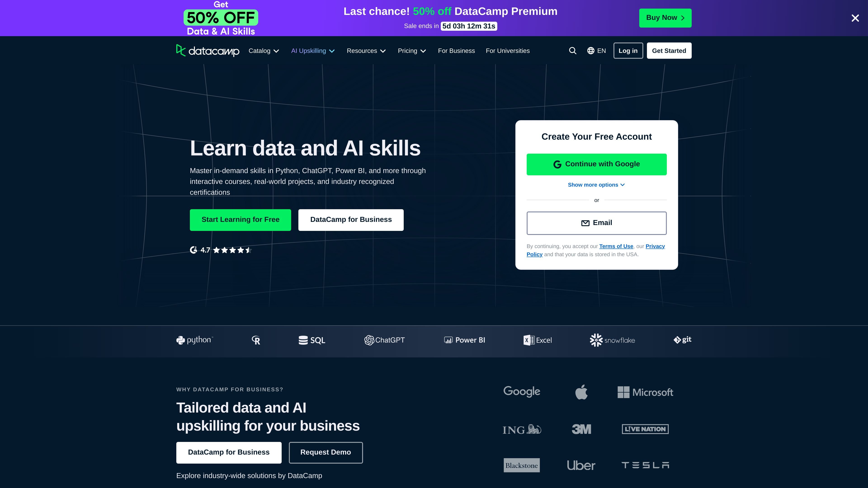The image size is (868, 488).
Task: Click the Power BI logo
Action: click(x=464, y=340)
